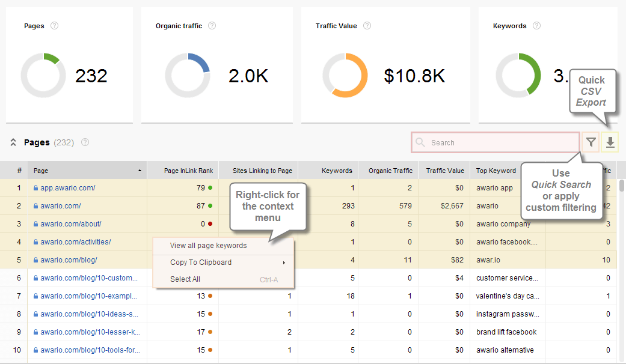Click the Pages donut chart
This screenshot has height=364, width=626.
[43, 75]
